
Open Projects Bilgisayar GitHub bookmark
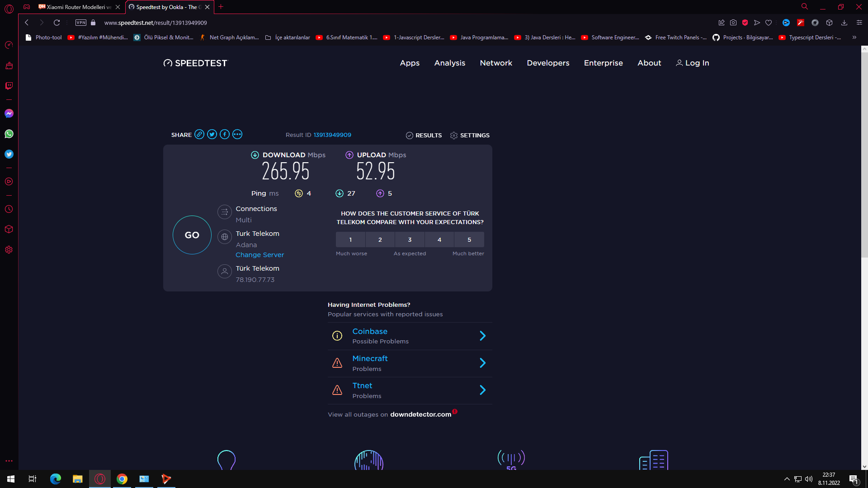743,38
